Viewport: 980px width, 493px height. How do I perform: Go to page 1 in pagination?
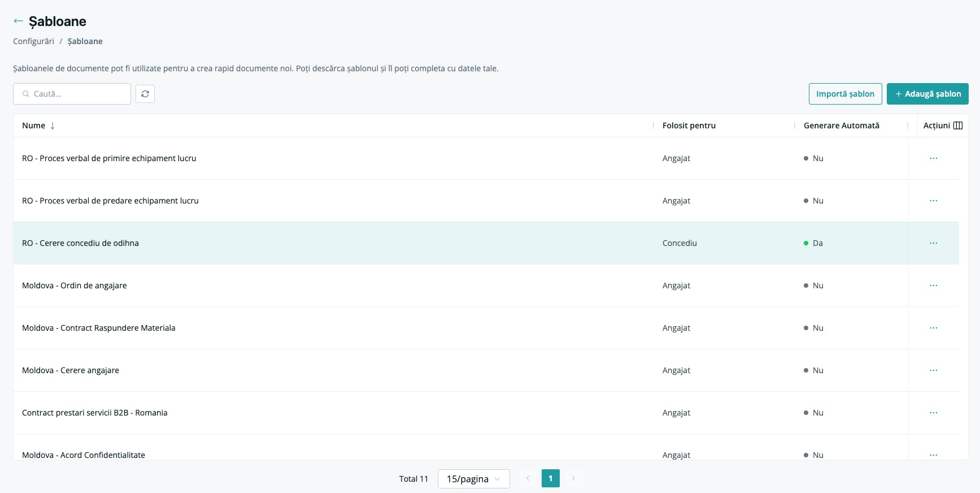point(550,478)
